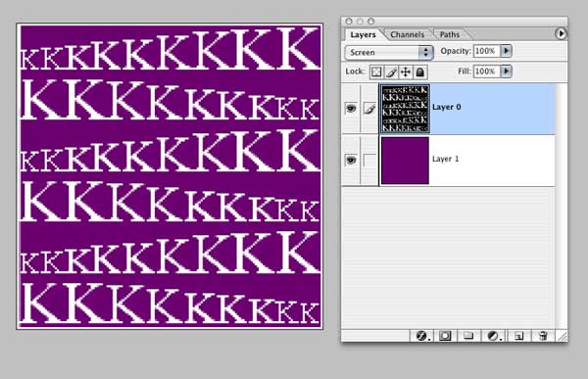Hide Layer 0 with its eye icon

coord(351,109)
